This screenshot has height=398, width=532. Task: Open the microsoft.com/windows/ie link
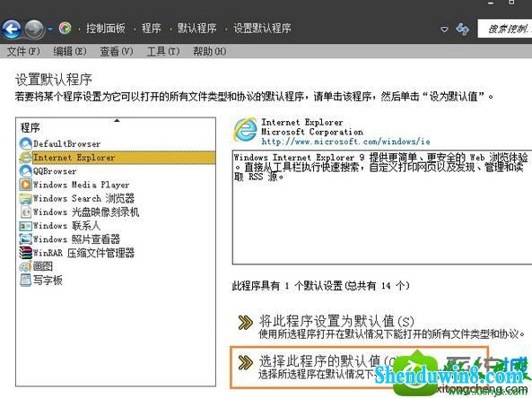tap(345, 142)
